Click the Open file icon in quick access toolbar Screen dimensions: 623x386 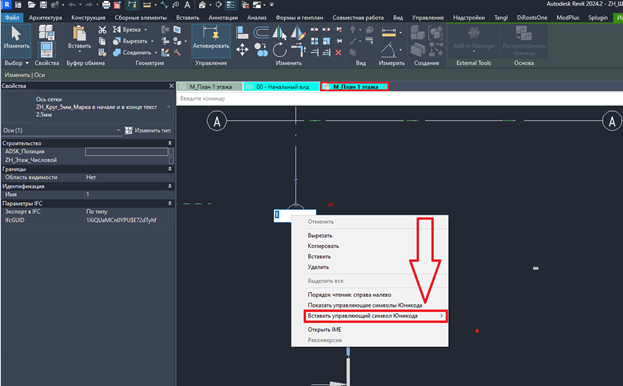tap(31, 5)
